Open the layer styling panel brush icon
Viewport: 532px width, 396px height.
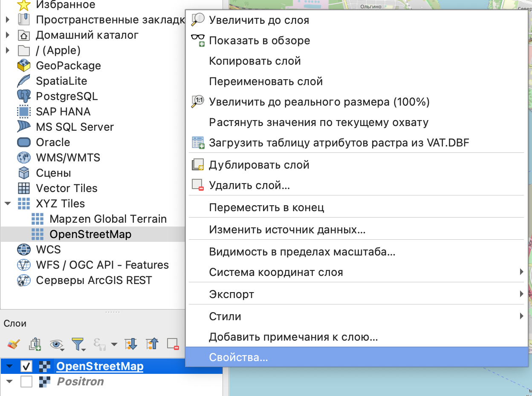pos(14,344)
